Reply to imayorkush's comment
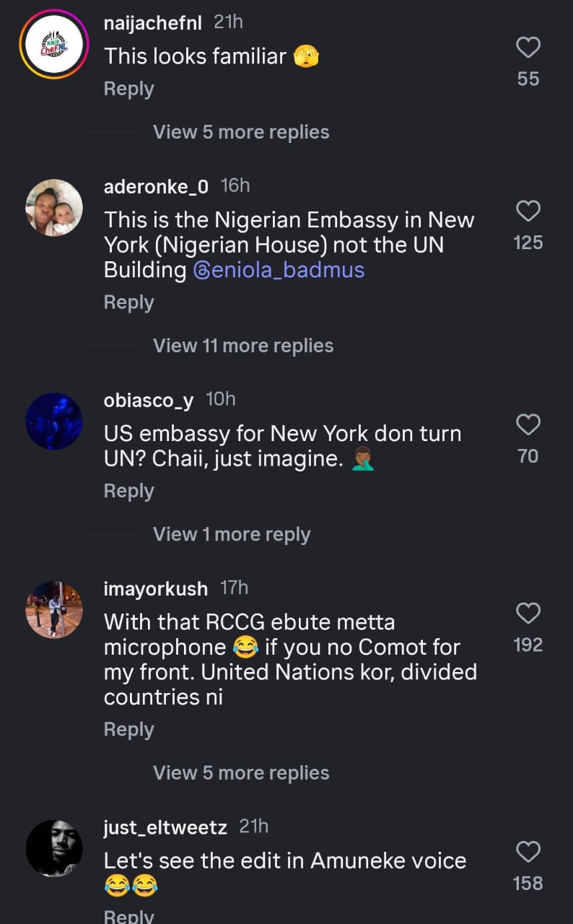 pyautogui.click(x=129, y=730)
